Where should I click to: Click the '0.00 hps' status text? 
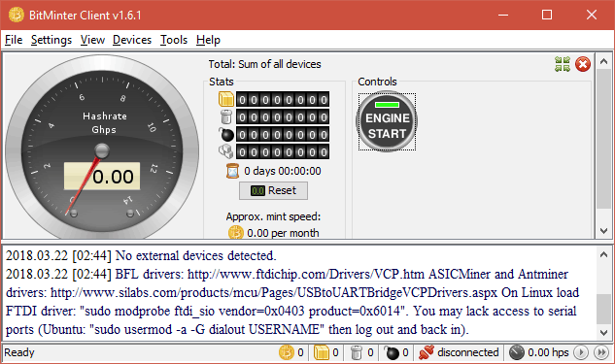[548, 352]
